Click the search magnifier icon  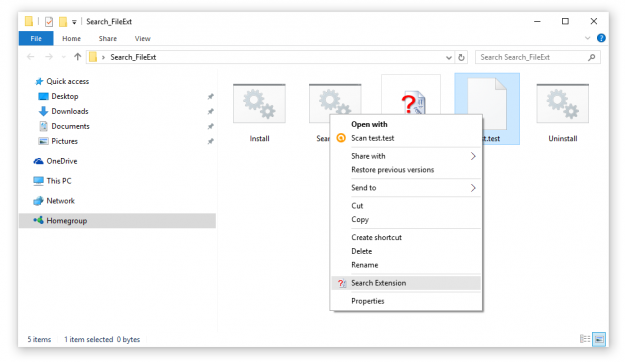[592, 57]
